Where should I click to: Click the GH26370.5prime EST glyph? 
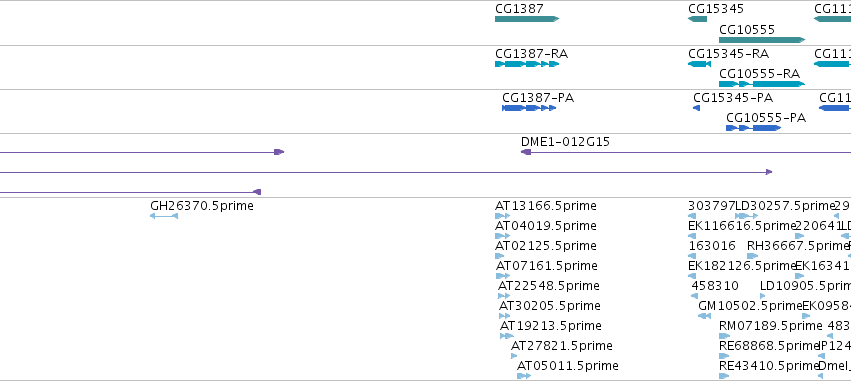(x=164, y=216)
